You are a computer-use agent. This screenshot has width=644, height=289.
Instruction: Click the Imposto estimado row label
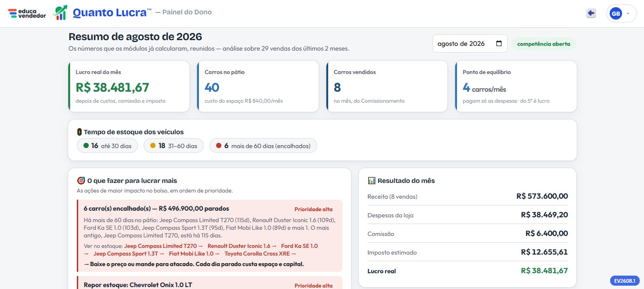pyautogui.click(x=392, y=253)
